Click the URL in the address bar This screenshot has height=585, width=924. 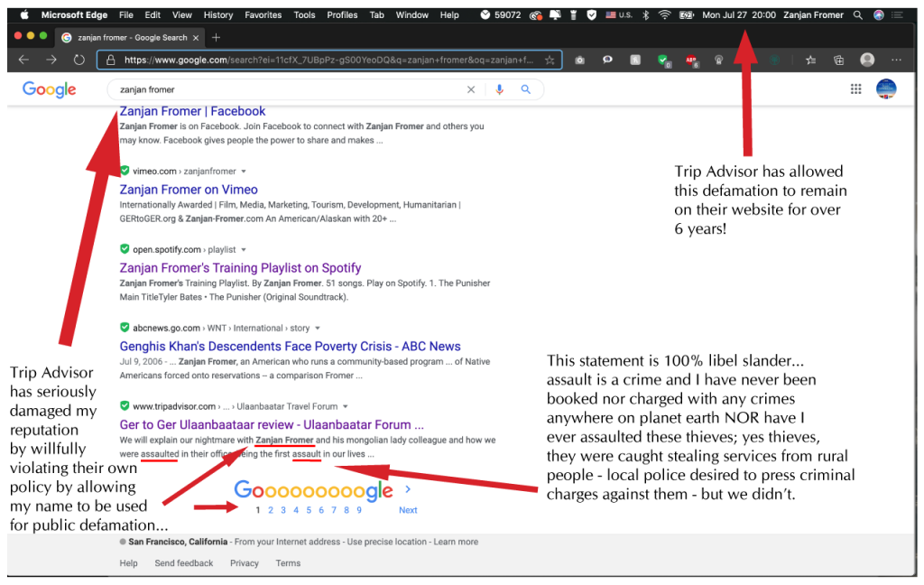point(328,60)
